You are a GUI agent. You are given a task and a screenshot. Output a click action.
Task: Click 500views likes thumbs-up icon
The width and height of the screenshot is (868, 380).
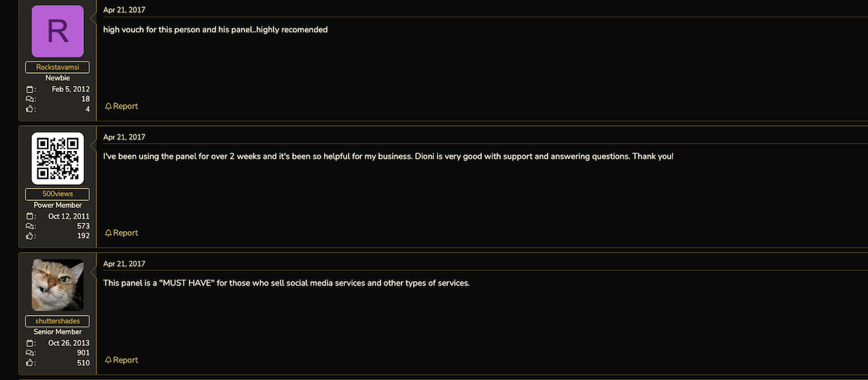point(30,236)
